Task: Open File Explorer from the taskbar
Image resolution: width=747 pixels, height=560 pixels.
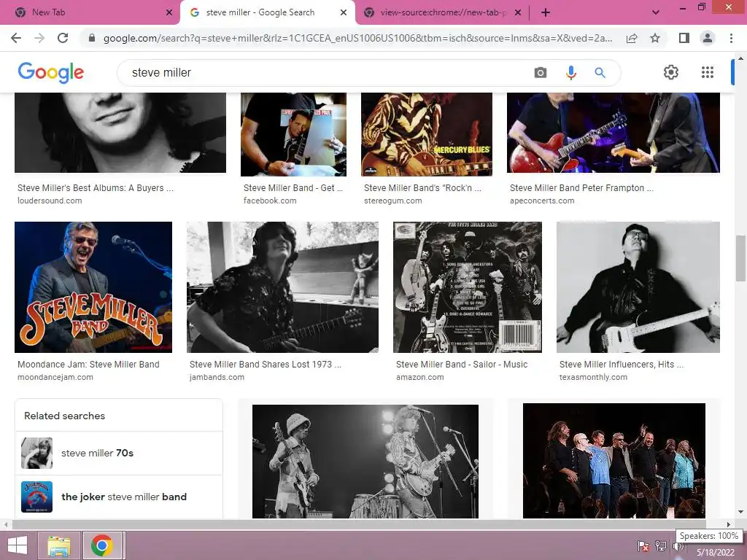Action: click(59, 545)
